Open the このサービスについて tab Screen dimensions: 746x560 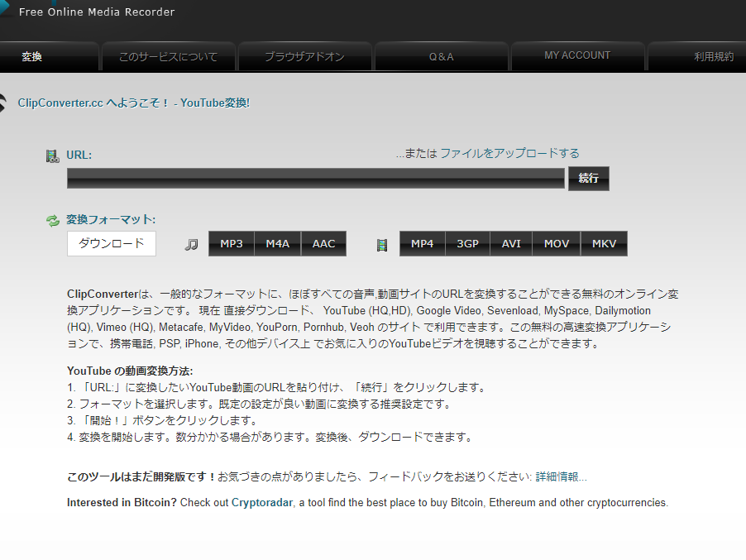click(x=169, y=56)
